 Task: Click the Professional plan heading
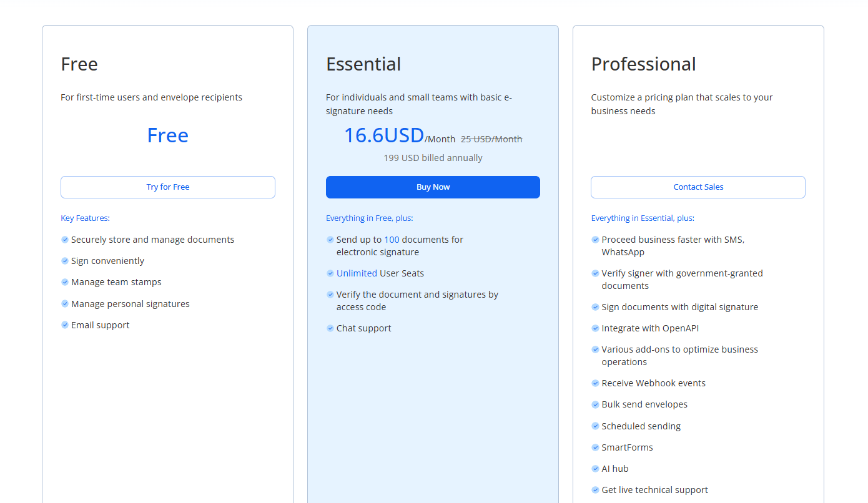pyautogui.click(x=643, y=64)
